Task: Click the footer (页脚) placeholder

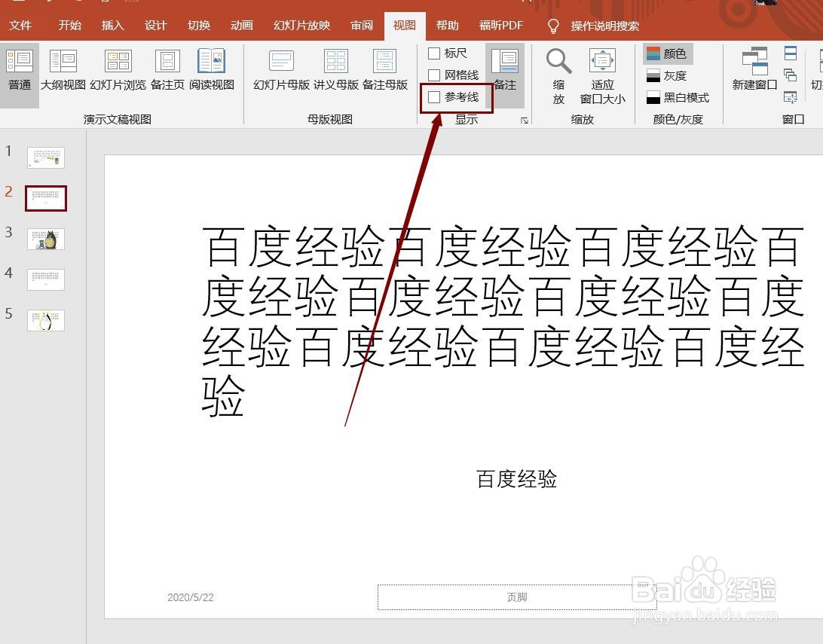Action: (516, 597)
